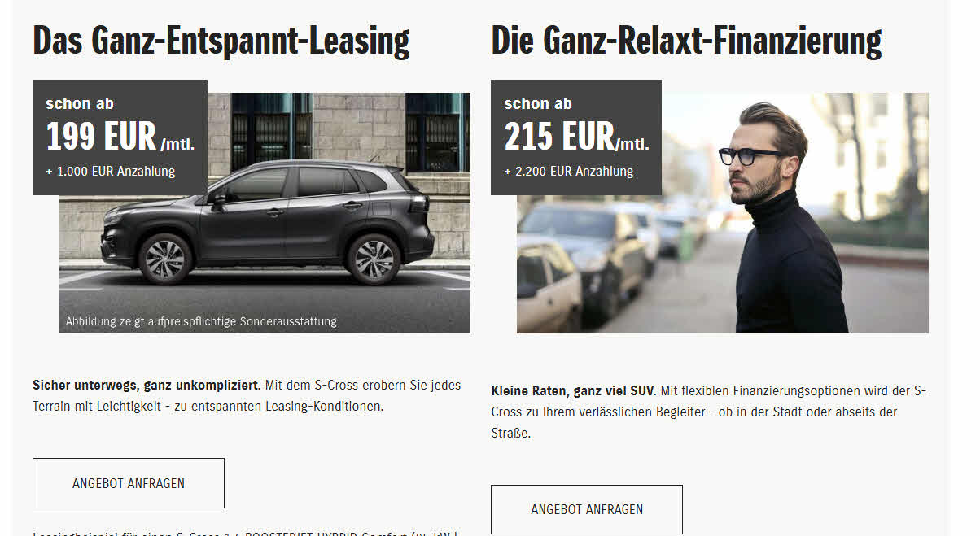The height and width of the screenshot is (536, 980).
Task: Click the Leasingbeispiel footnote text at the bottom
Action: pyautogui.click(x=246, y=533)
